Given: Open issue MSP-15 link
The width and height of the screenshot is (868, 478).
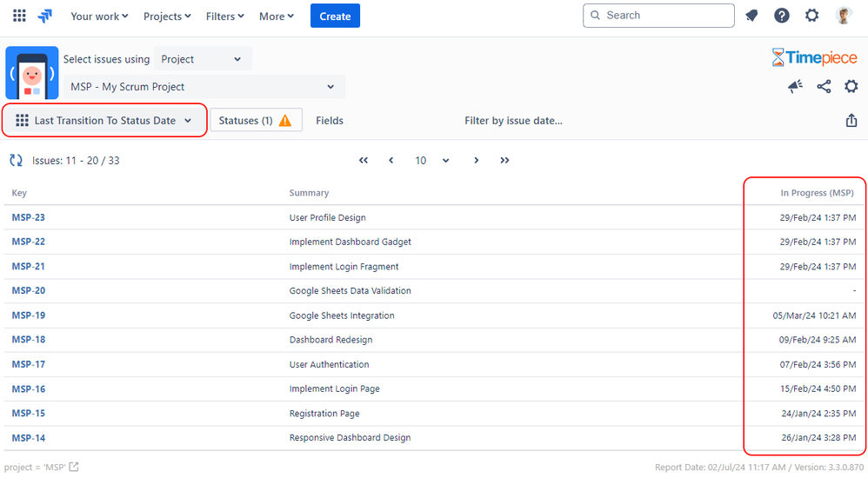Looking at the screenshot, I should pyautogui.click(x=28, y=414).
